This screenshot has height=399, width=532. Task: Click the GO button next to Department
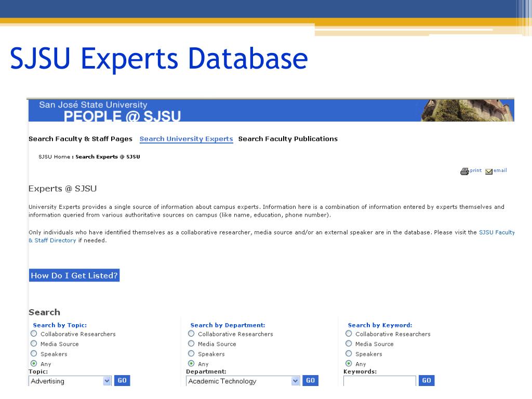(311, 380)
